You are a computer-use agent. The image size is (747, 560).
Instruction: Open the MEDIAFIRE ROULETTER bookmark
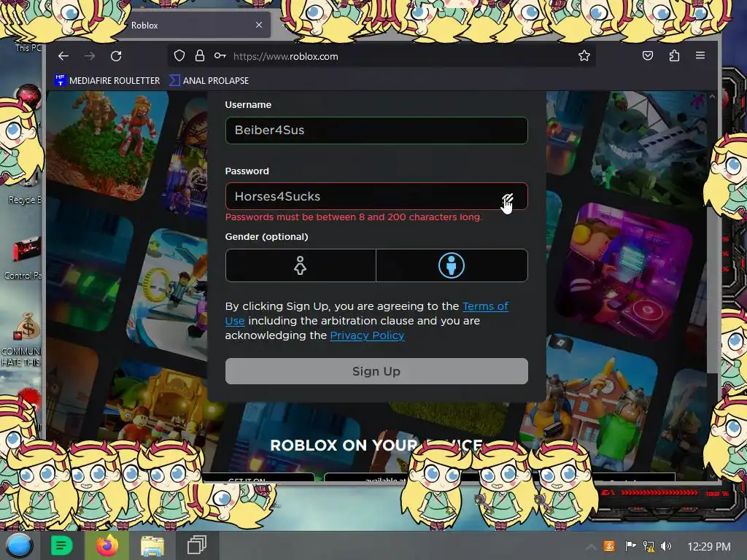pos(108,80)
